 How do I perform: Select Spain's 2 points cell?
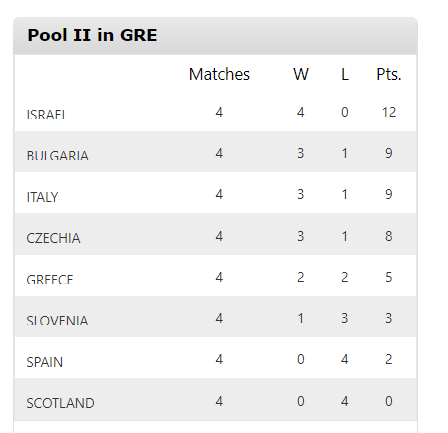(x=389, y=359)
